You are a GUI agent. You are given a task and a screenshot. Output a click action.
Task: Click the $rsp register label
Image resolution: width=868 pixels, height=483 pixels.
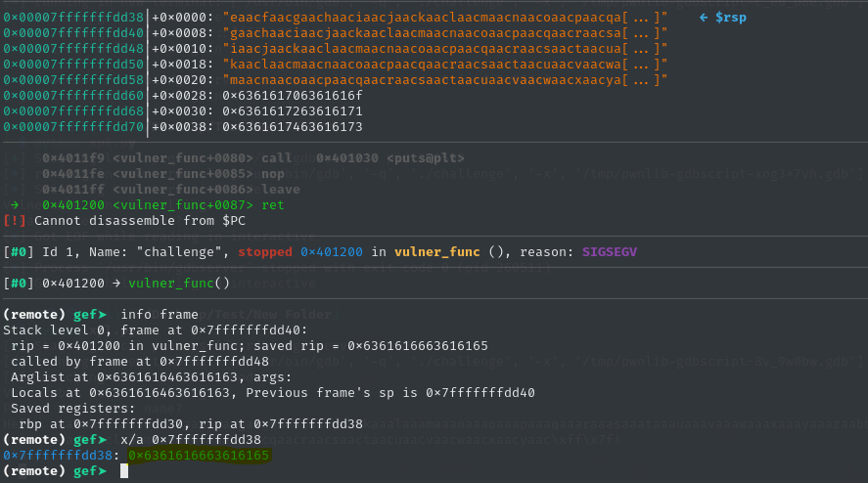pos(730,18)
